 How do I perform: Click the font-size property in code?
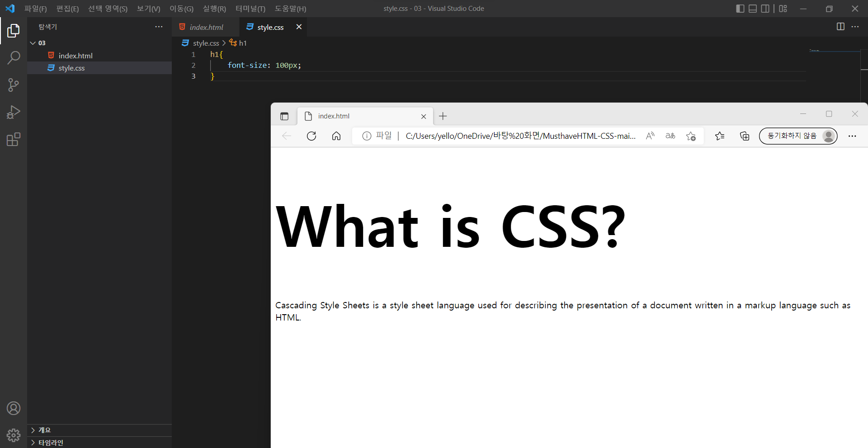[247, 65]
